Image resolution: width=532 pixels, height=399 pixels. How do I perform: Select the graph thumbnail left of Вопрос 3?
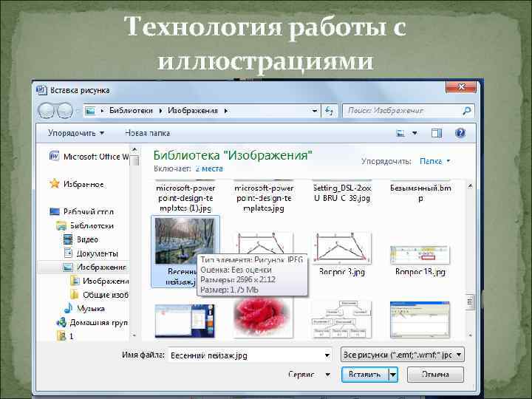(x=263, y=243)
